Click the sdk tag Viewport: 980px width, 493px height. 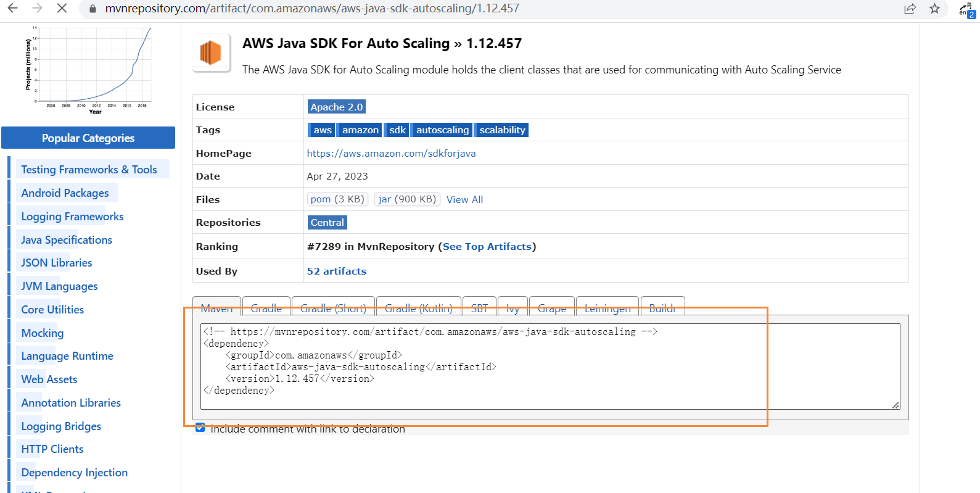[x=397, y=130]
